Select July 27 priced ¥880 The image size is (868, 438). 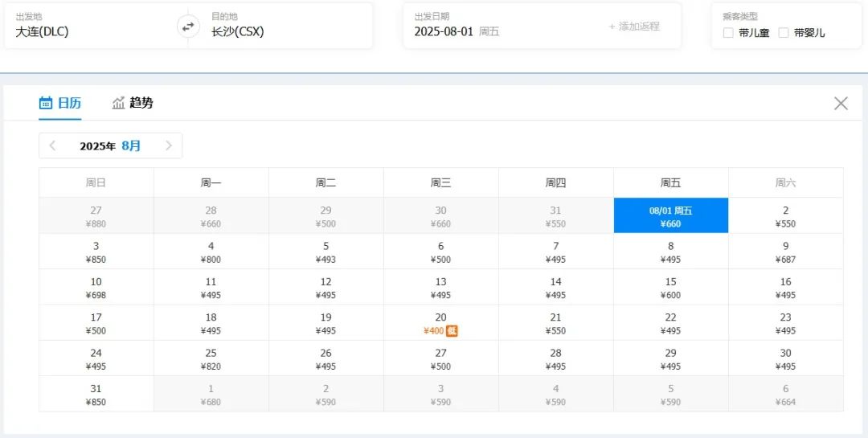96,215
